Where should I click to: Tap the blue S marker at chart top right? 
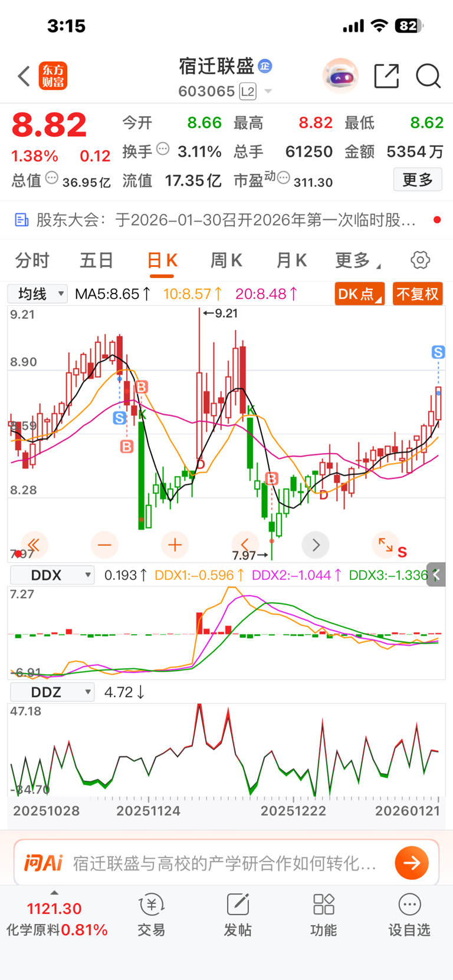point(438,352)
